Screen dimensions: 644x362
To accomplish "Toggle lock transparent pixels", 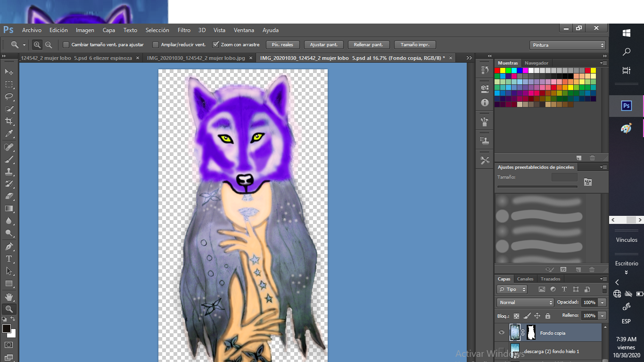I will click(517, 316).
